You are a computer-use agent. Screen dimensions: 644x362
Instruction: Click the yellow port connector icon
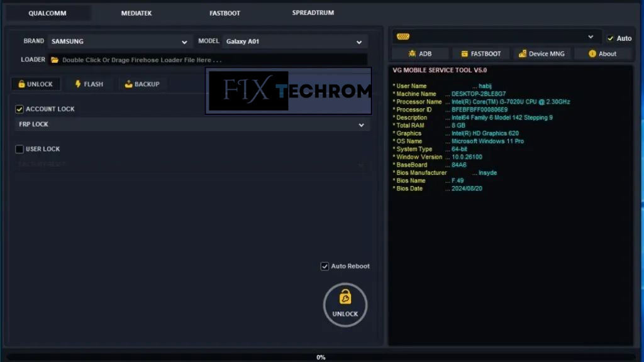click(403, 36)
